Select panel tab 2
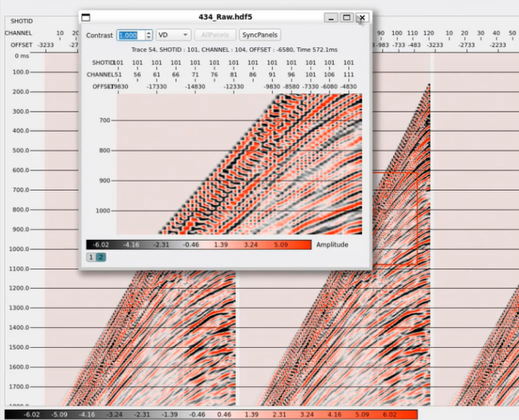 click(x=101, y=257)
